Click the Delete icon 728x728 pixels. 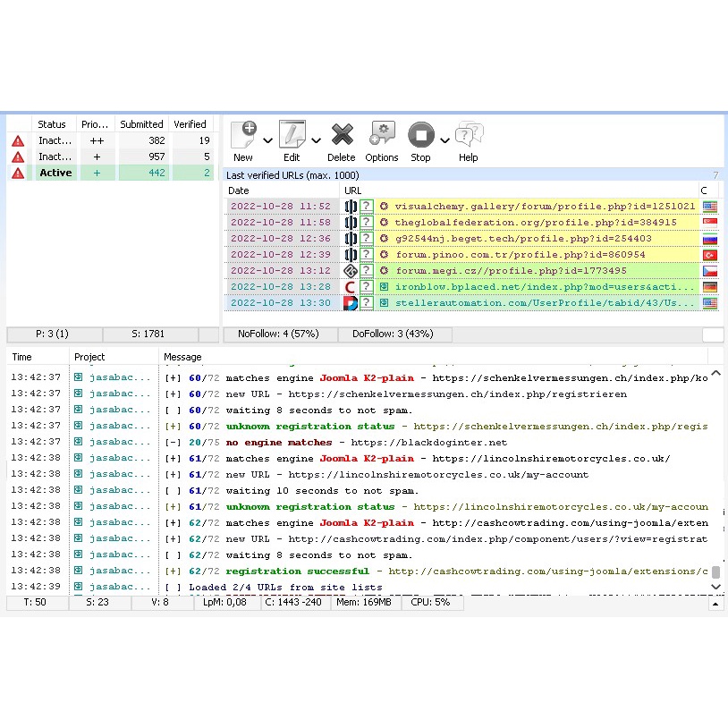[342, 132]
